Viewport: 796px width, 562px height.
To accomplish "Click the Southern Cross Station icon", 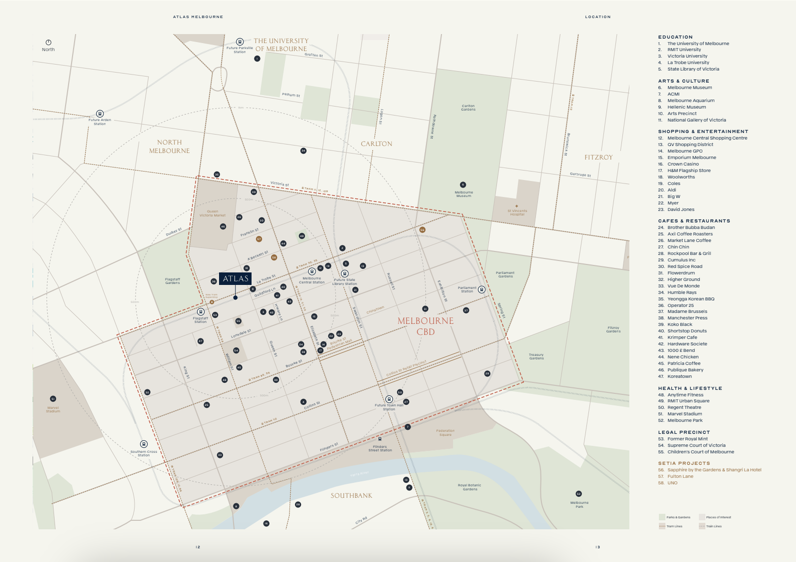I will (144, 444).
